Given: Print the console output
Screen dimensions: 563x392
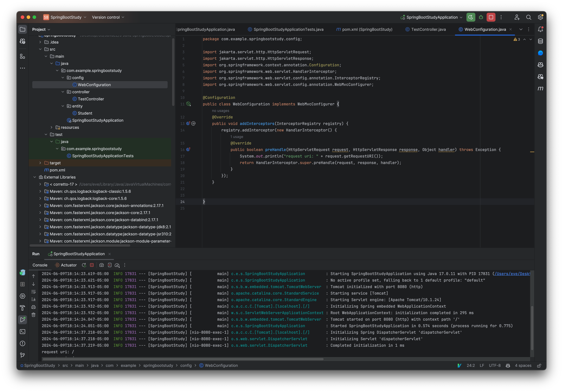Looking at the screenshot, I should (x=34, y=307).
